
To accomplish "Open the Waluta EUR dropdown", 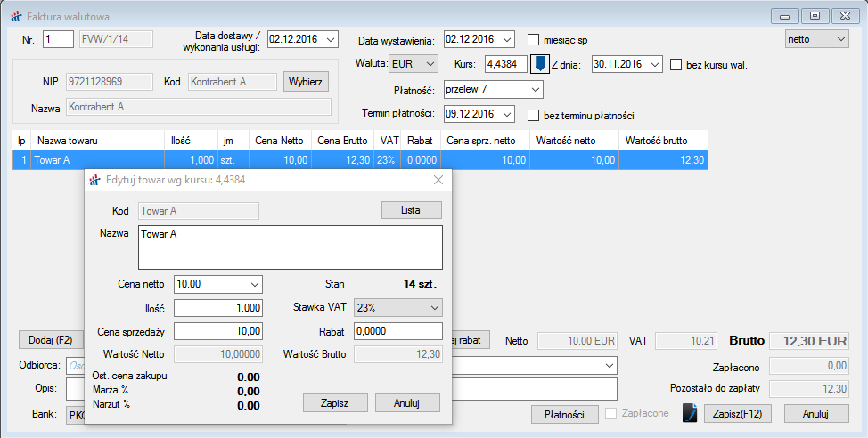I will point(430,64).
